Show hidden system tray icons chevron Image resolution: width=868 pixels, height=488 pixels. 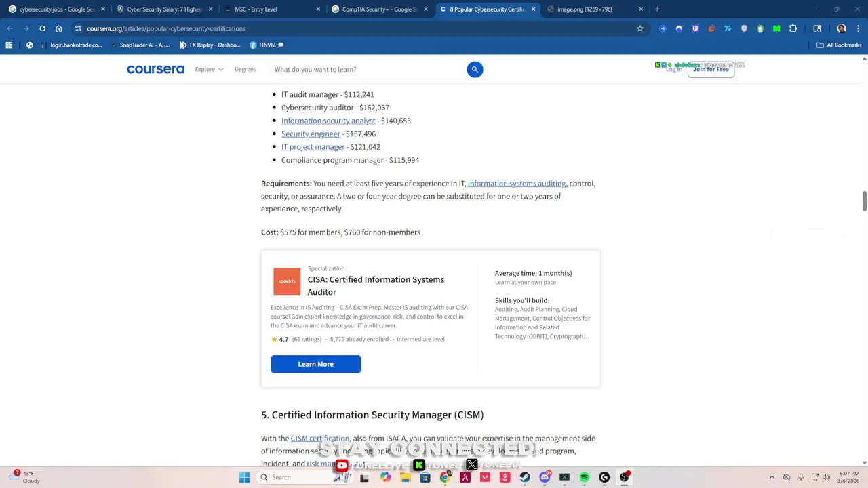(x=772, y=477)
